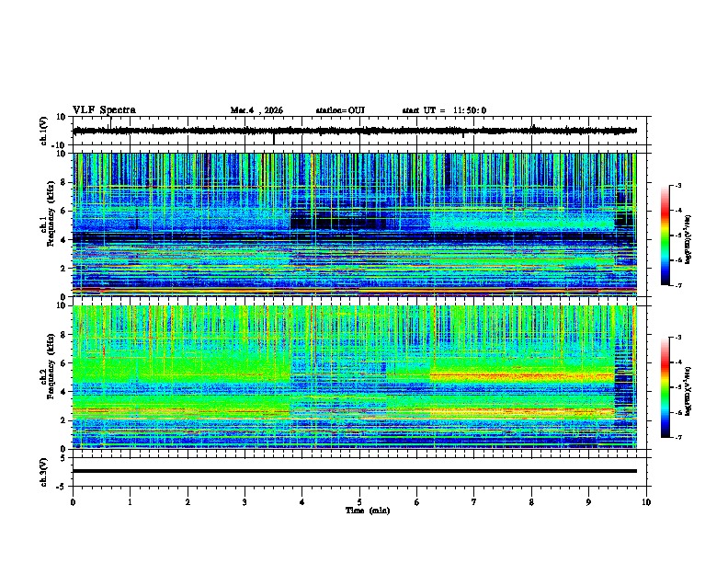
Task: Click the ch.1 color bar unit label
Action: coord(689,239)
